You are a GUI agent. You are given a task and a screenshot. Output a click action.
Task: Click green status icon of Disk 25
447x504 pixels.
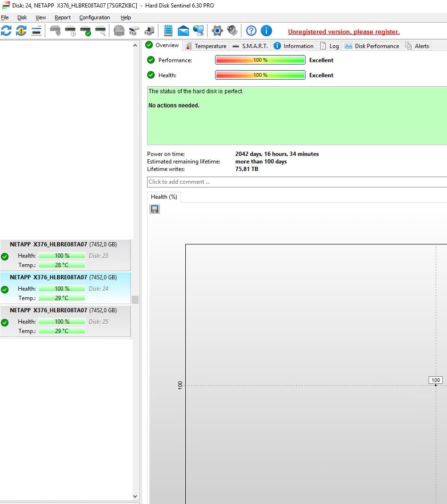(x=5, y=322)
